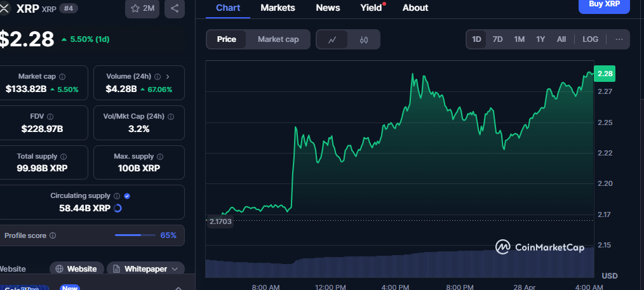The image size is (644, 290).
Task: Switch to the candlestick chart view icon
Action: 364,40
